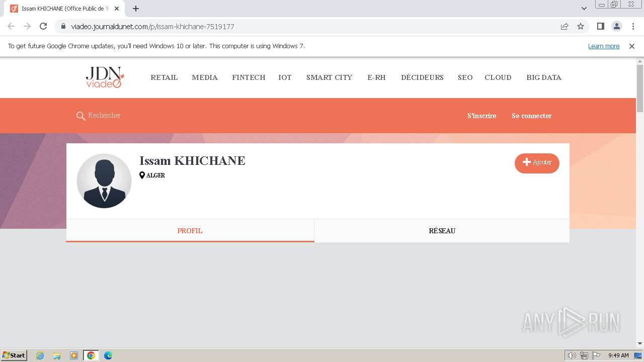Click the browser back arrow
The image size is (644, 362).
(x=11, y=26)
